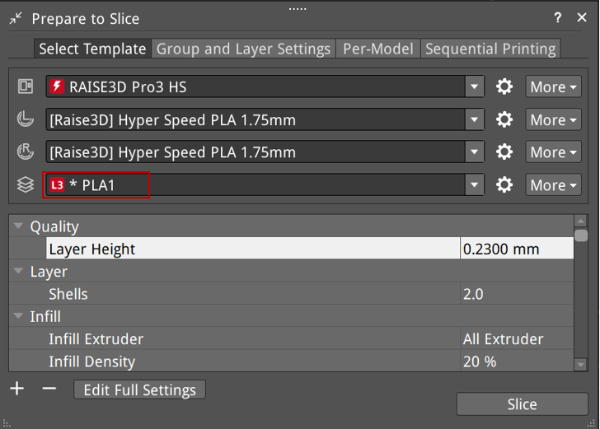Click gear icon beside right extruder filament
Screen dimensions: 600x429
click(x=505, y=152)
